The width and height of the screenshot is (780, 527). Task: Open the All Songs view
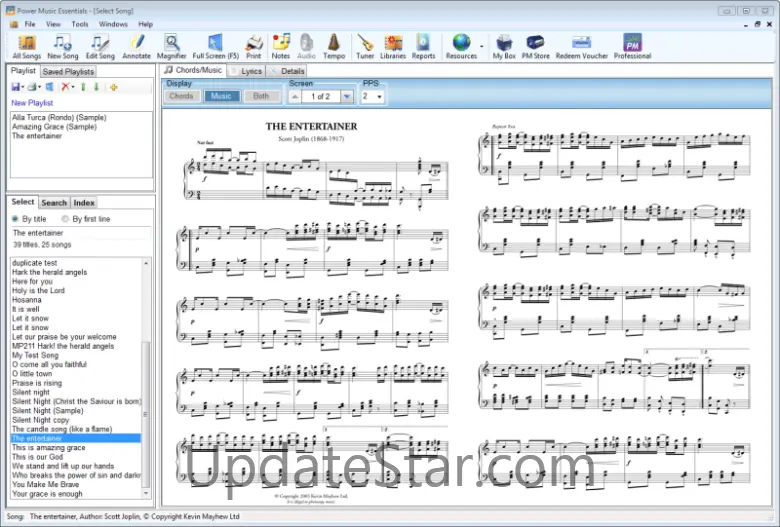[x=27, y=47]
